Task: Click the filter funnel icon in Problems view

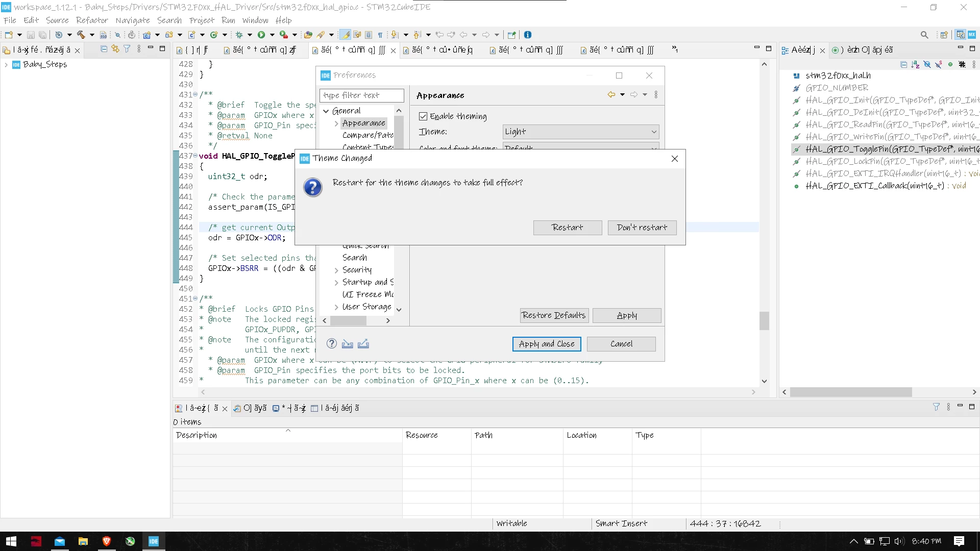Action: click(x=936, y=407)
